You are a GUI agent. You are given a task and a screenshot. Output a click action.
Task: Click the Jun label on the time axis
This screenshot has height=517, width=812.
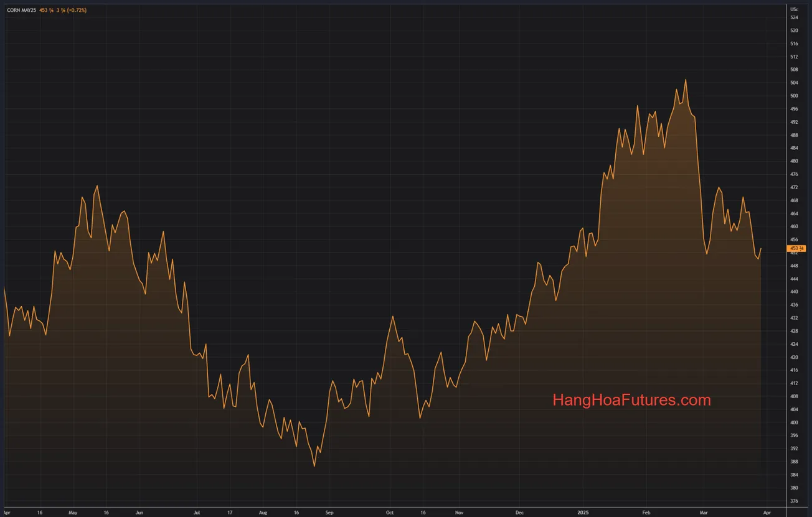pos(139,512)
